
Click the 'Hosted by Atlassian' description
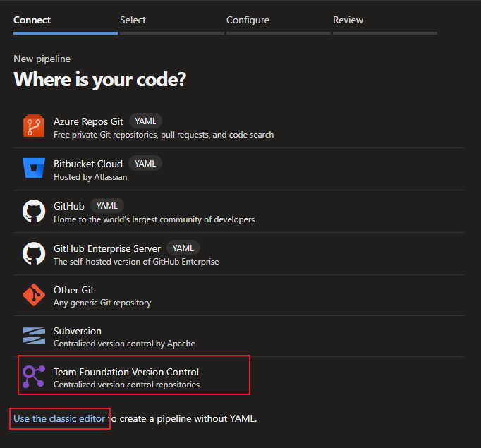pyautogui.click(x=90, y=177)
